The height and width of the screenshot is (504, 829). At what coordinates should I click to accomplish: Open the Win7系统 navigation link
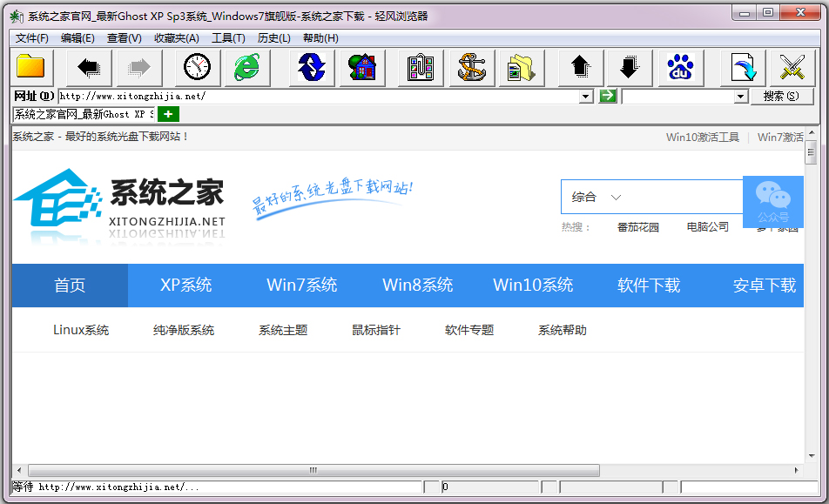302,286
